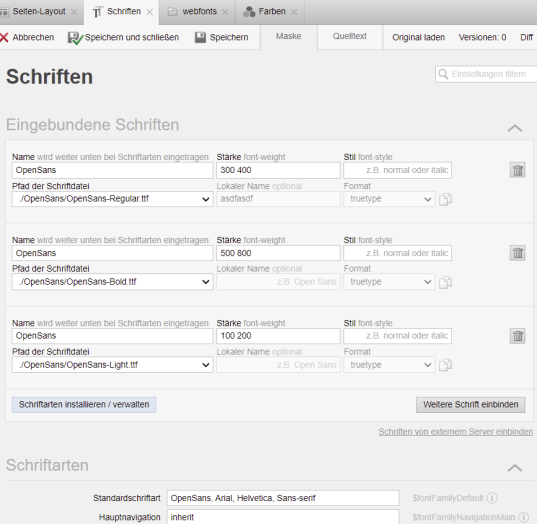Duplicate the OpenSans-Bold font entry with copy icon

pos(445,282)
